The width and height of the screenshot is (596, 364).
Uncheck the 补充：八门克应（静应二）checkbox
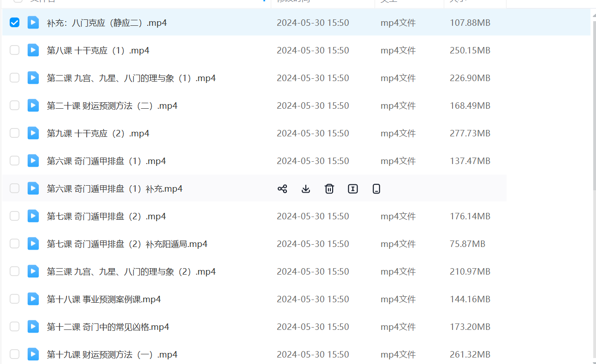(15, 23)
